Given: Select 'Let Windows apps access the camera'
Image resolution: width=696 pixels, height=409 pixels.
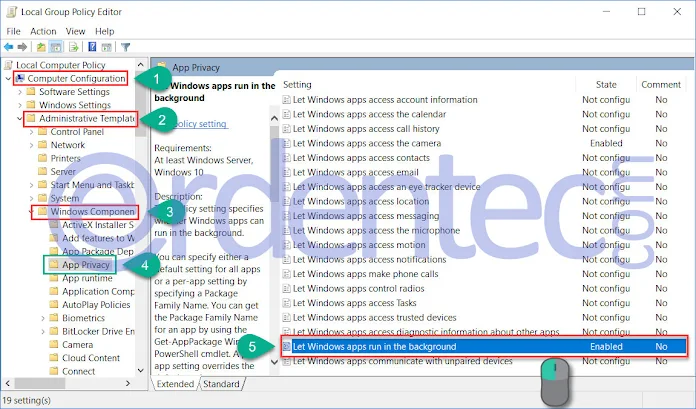Looking at the screenshot, I should [483, 143].
